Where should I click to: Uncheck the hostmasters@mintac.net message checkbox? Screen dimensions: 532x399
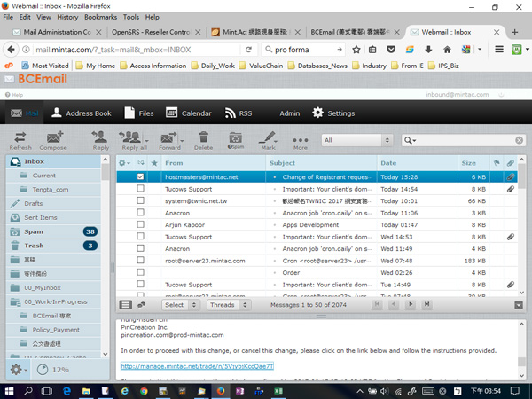[x=140, y=177]
